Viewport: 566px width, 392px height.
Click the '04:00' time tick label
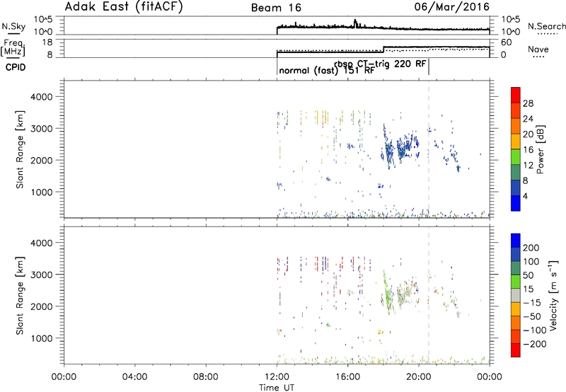pyautogui.click(x=134, y=377)
